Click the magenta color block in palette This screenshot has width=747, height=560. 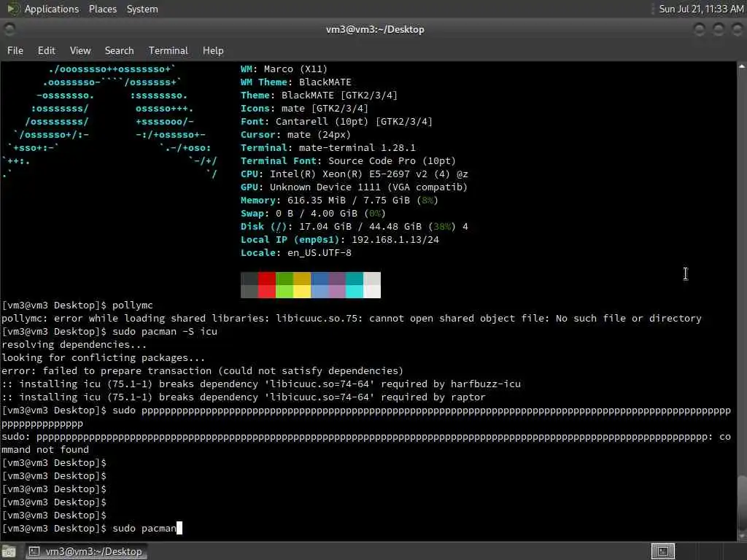(x=337, y=285)
